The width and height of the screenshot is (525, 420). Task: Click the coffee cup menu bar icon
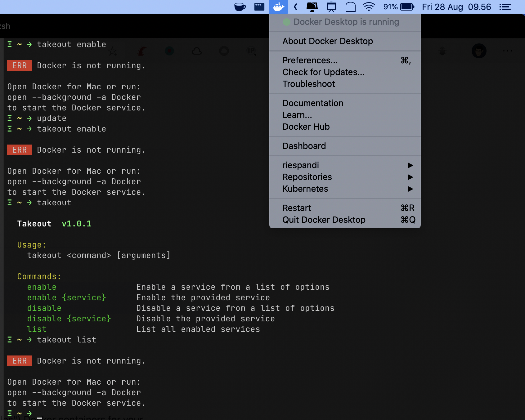(240, 7)
